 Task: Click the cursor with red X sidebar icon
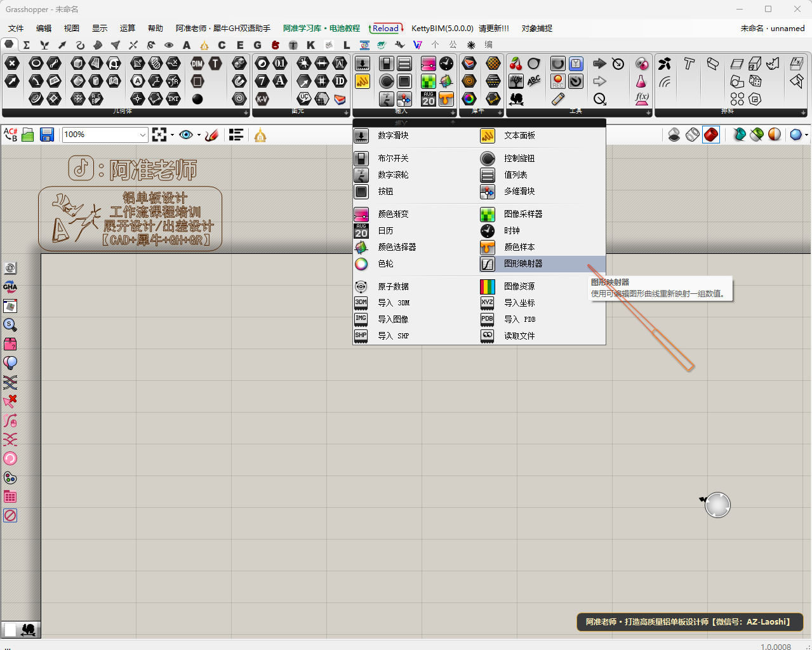[x=10, y=401]
